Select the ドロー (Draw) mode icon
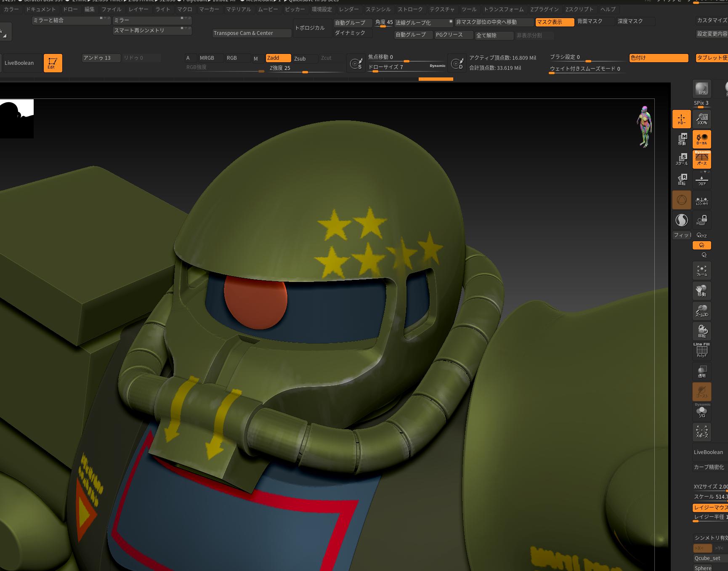The image size is (728, 571). tap(681, 119)
